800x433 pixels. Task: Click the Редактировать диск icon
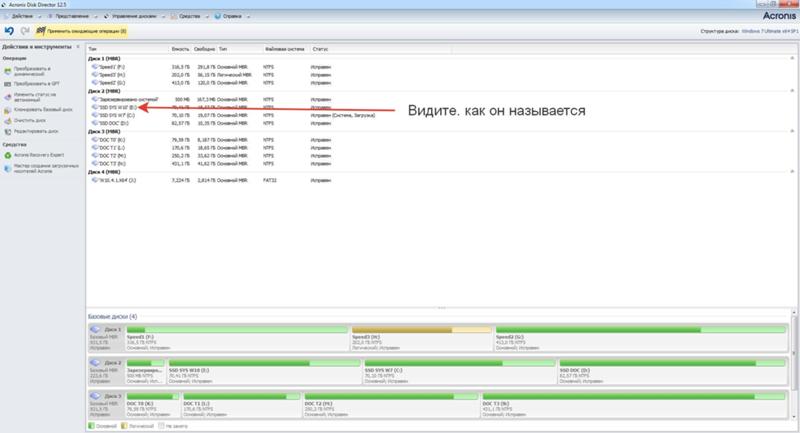[7, 132]
